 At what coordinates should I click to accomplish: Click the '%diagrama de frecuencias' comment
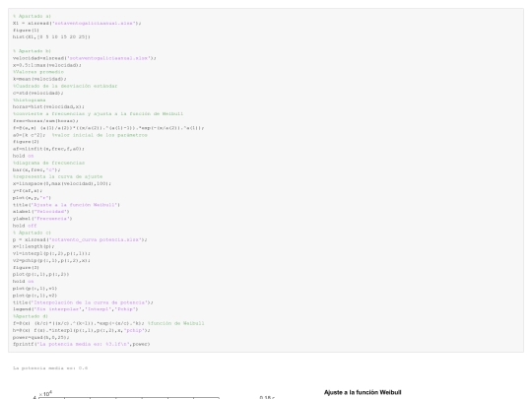tap(48, 163)
